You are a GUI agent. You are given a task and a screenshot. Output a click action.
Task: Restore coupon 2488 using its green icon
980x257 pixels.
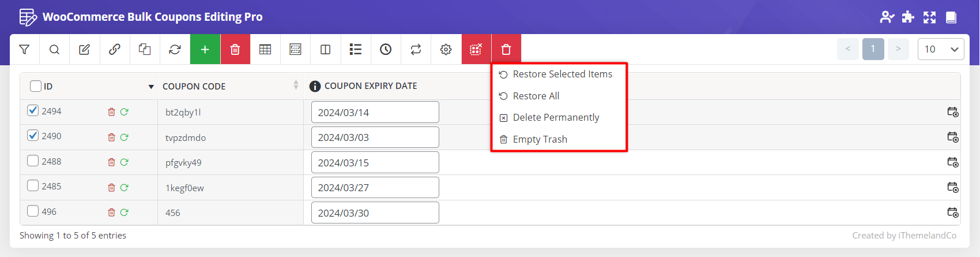124,162
